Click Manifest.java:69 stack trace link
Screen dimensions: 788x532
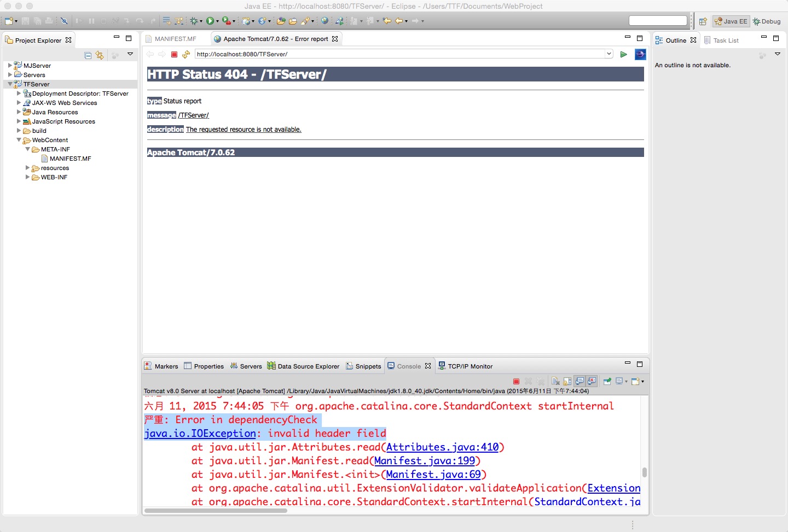(x=433, y=475)
